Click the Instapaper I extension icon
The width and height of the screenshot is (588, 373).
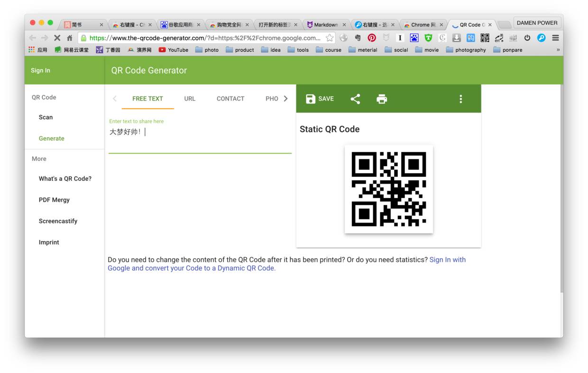click(400, 38)
